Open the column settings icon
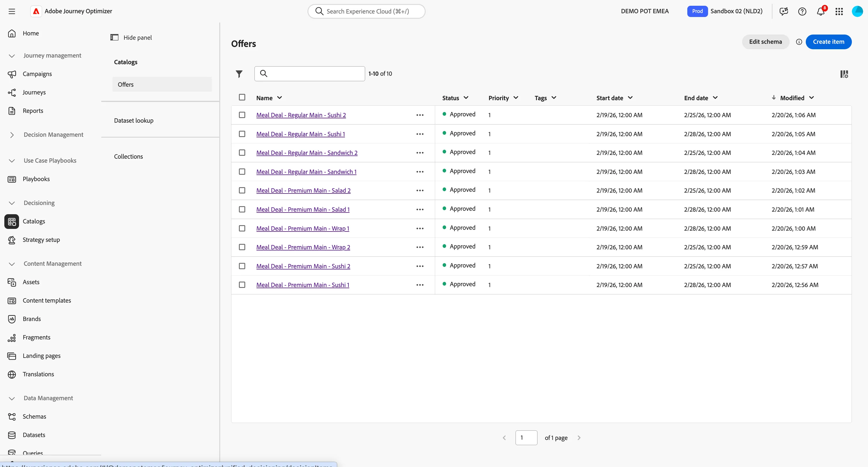The image size is (868, 467). pos(844,74)
